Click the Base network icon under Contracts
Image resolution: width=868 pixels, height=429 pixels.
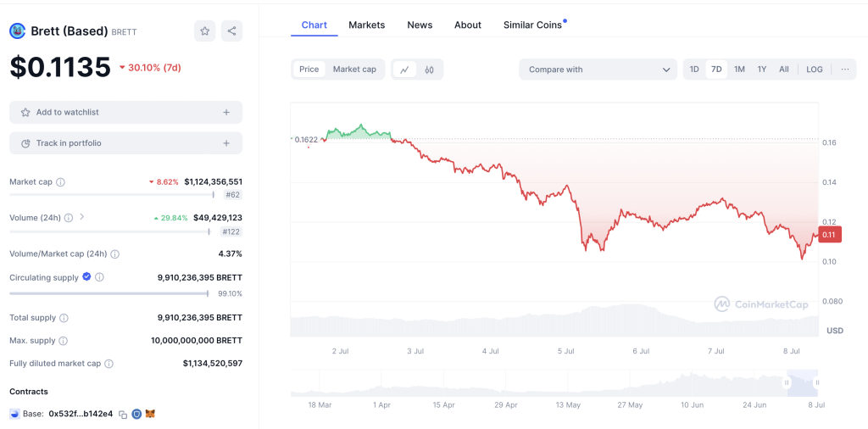pos(14,414)
